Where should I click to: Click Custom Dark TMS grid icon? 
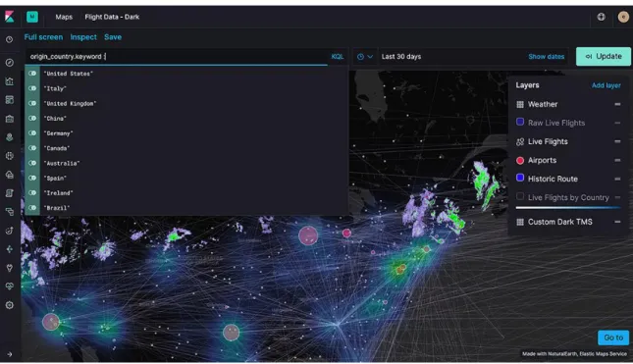[520, 222]
